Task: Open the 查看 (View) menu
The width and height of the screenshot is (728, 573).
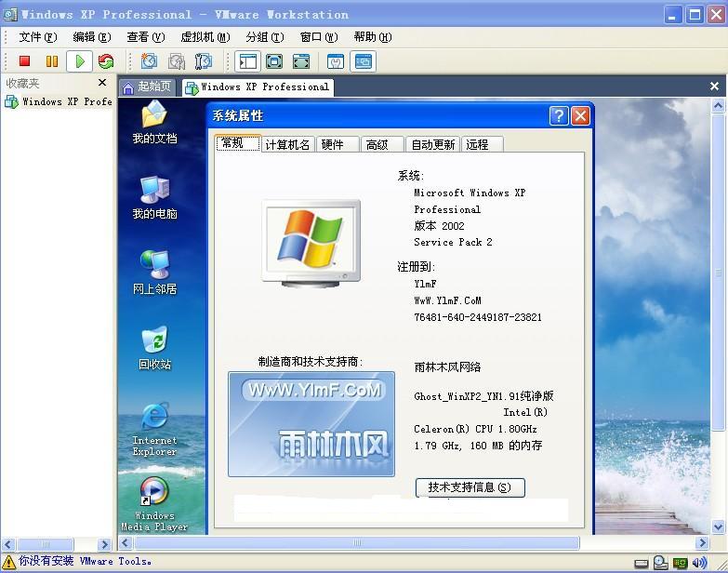Action: 145,37
